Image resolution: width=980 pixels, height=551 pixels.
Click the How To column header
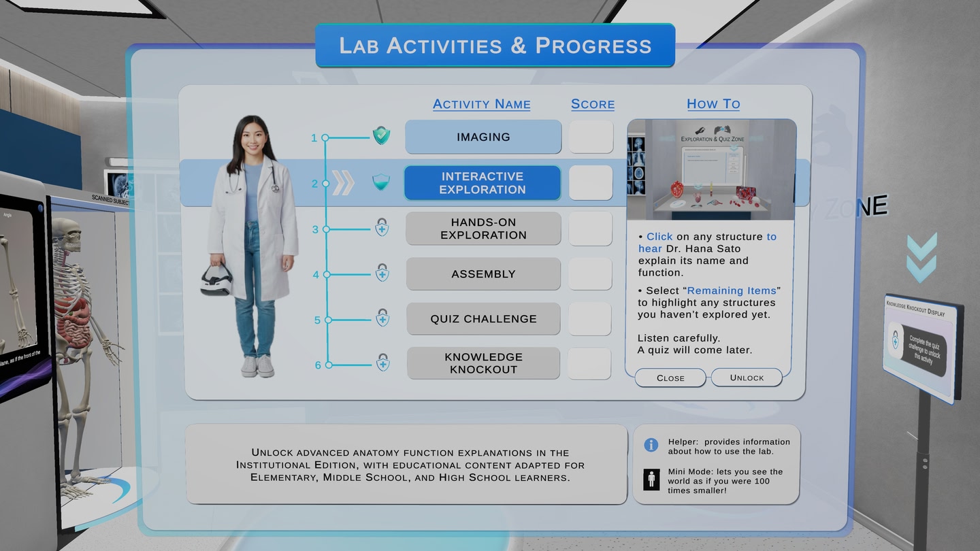[713, 104]
